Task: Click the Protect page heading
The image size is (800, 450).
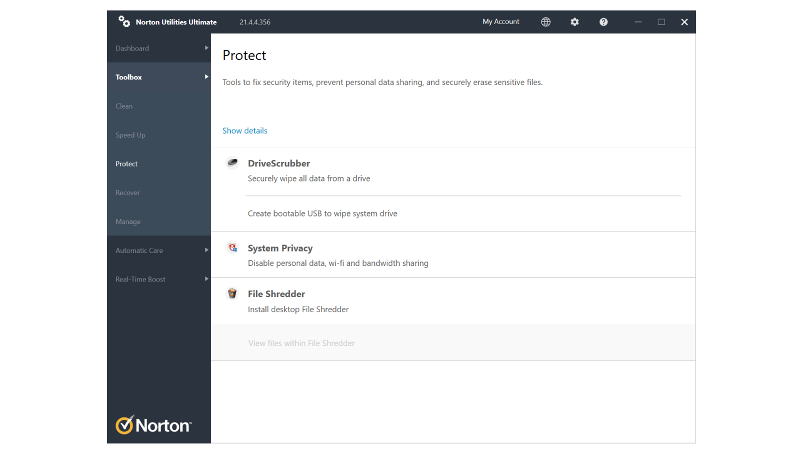Action: pyautogui.click(x=244, y=55)
